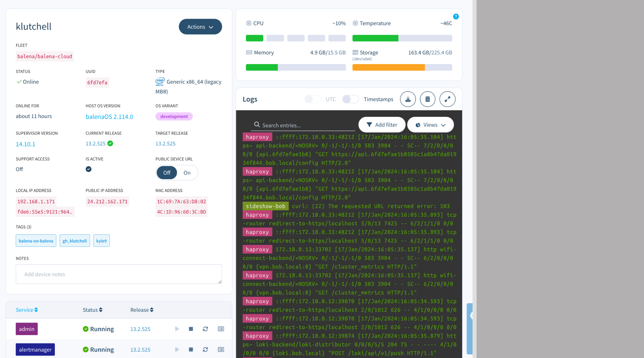Click MAC address 1C:69:7A:63:D8:02
The height and width of the screenshot is (358, 644).
pos(182,201)
